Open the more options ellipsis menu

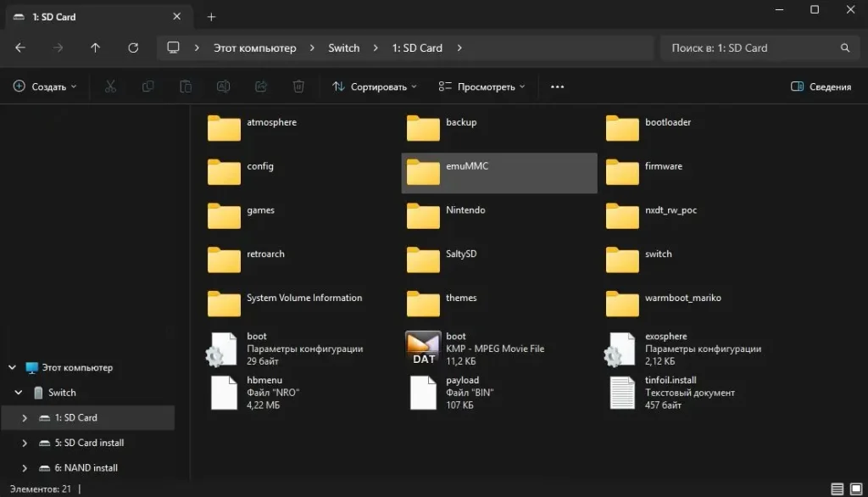(x=558, y=87)
